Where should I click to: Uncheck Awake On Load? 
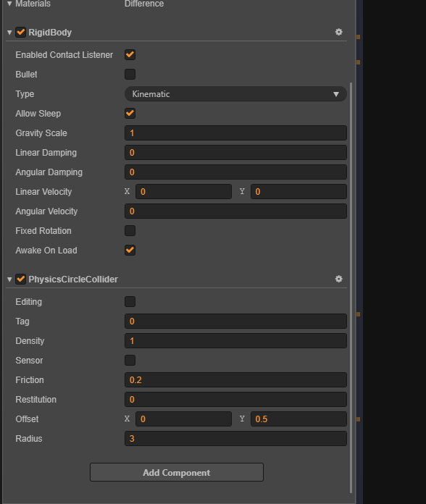point(130,250)
